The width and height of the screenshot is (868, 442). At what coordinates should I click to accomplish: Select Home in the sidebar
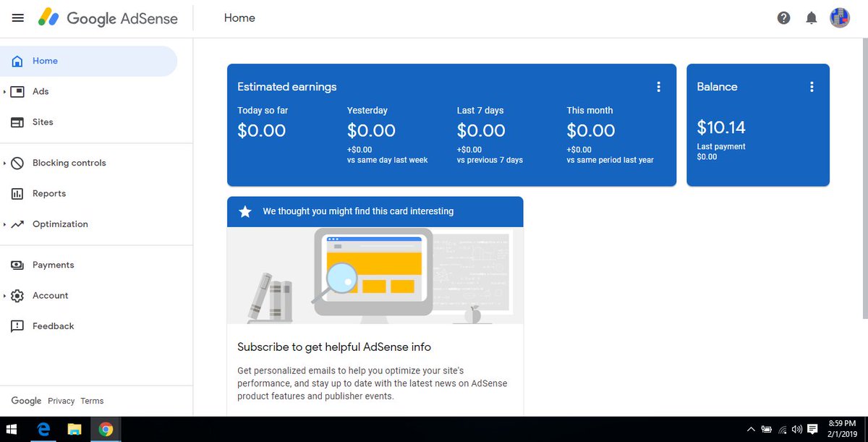(88, 61)
